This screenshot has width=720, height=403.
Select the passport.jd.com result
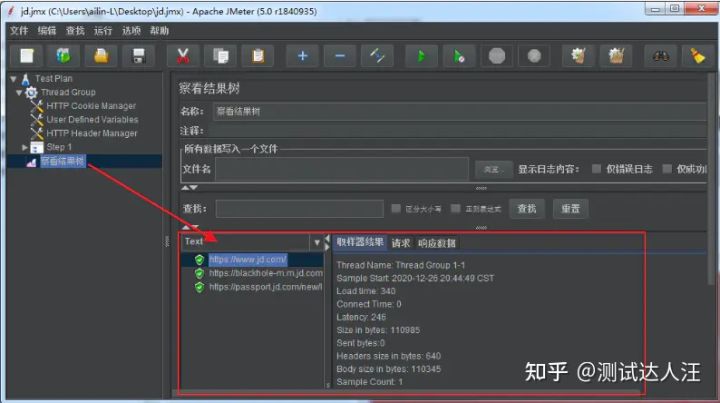pos(265,287)
